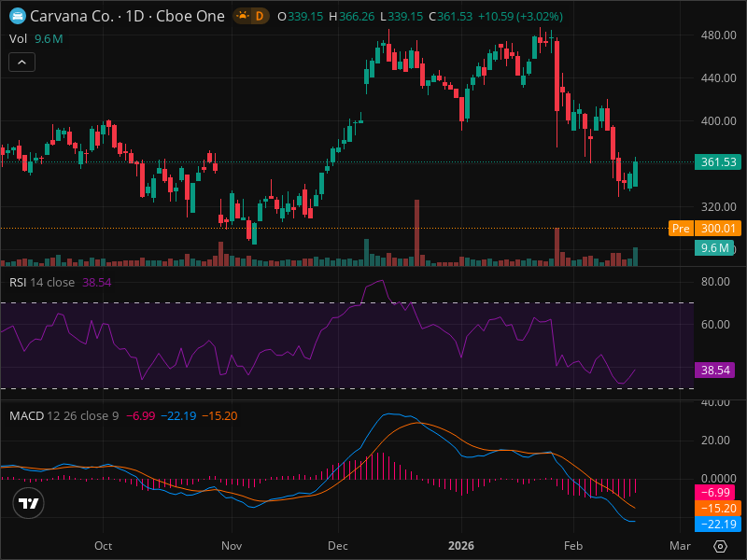Click the volume value 9.6 M in legend
Screen dimensions: 747x560
coord(49,38)
